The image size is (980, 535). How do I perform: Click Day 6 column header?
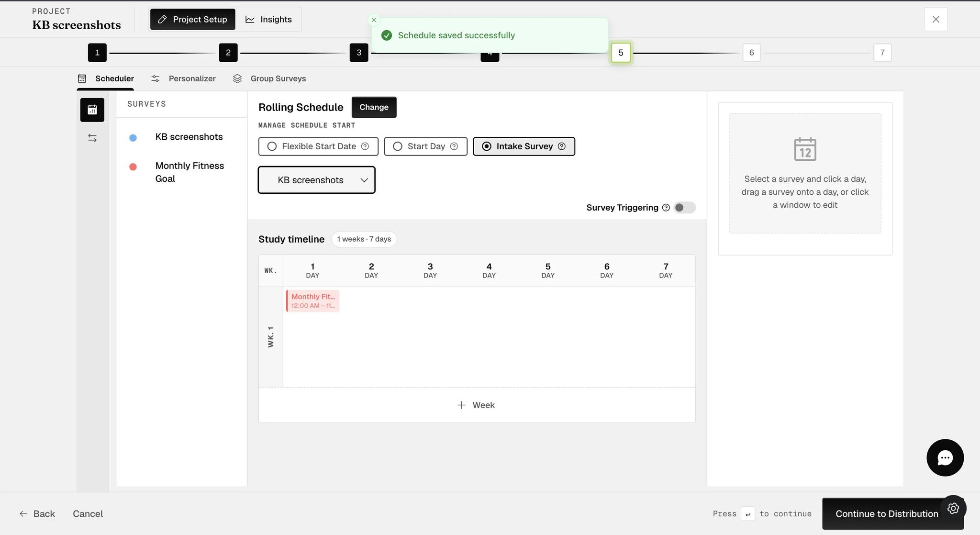tap(607, 270)
